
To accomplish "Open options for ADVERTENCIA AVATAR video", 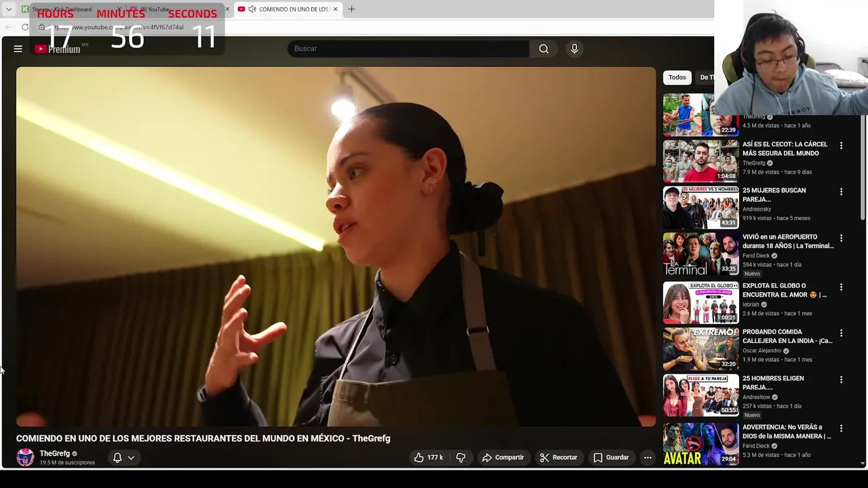I will coord(841,428).
